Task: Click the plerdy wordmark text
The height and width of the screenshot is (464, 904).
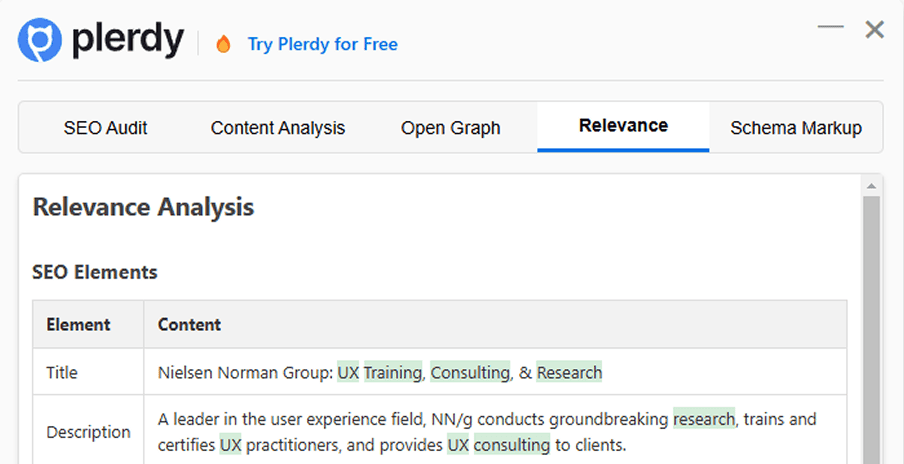Action: coord(128,41)
